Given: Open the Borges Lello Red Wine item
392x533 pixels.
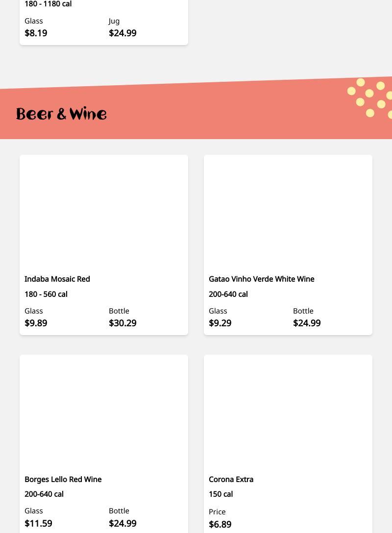Looking at the screenshot, I should (x=63, y=479).
